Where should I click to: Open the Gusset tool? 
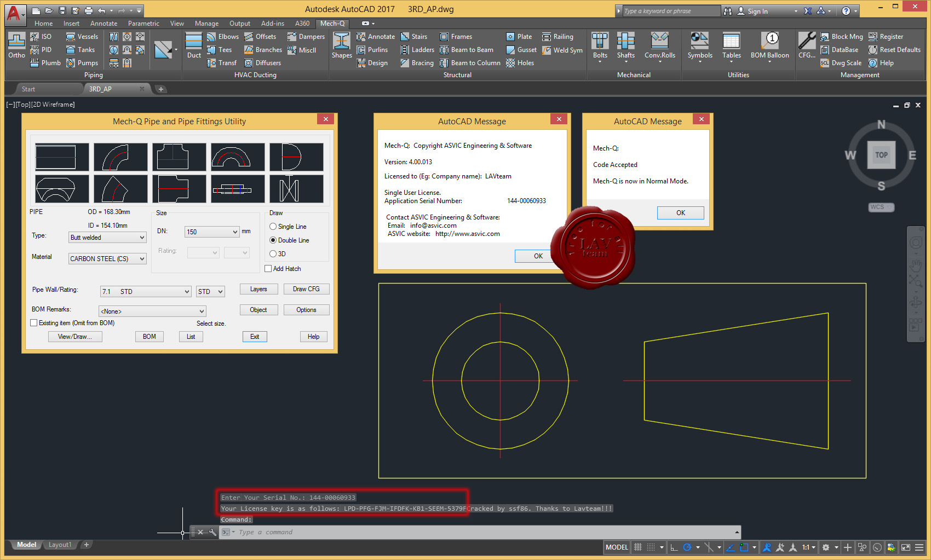pyautogui.click(x=521, y=50)
